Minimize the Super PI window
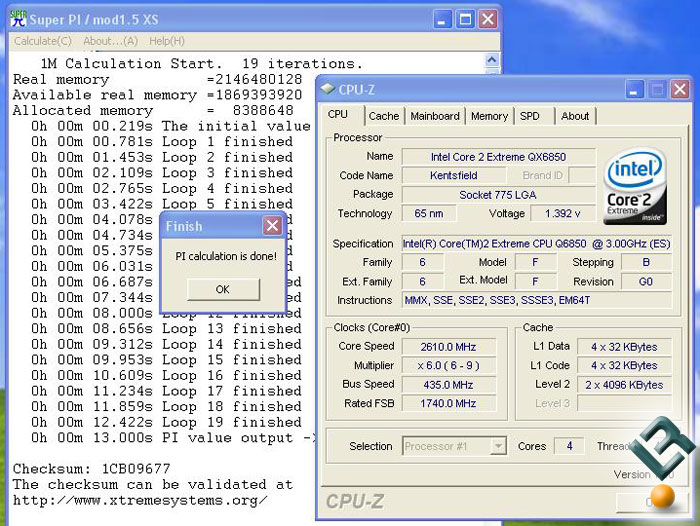This screenshot has width=700, height=526. coord(442,20)
